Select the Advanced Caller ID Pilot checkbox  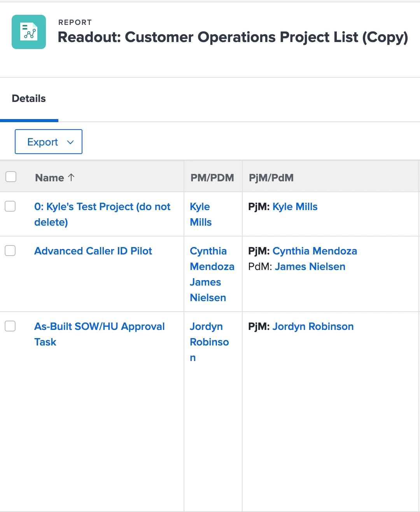coord(10,251)
